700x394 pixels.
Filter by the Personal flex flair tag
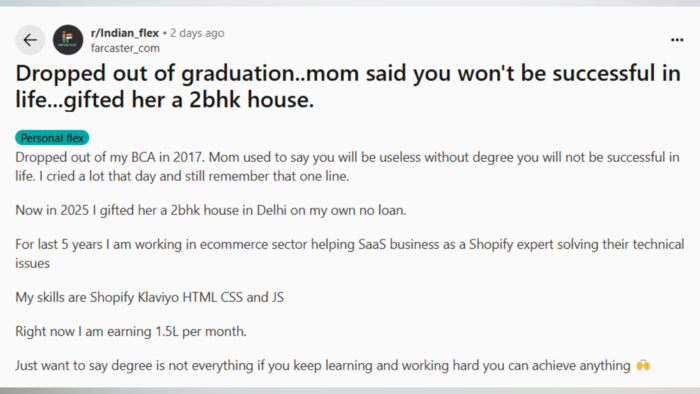(52, 138)
